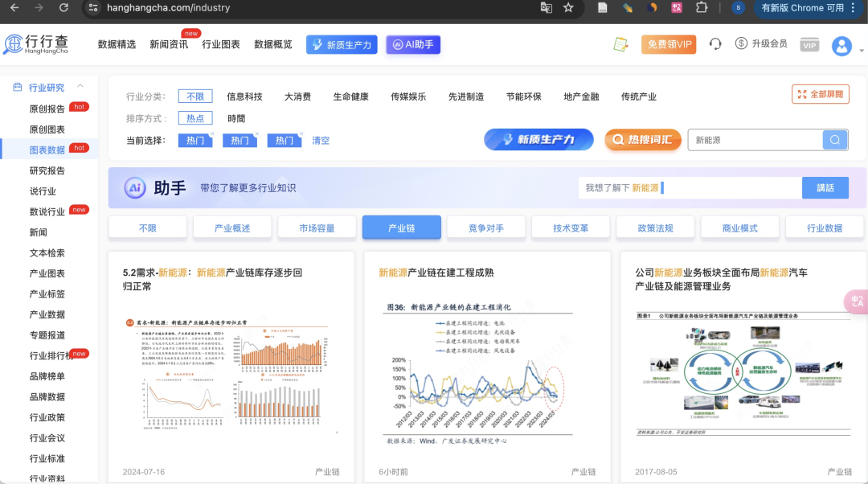The height and width of the screenshot is (484, 868).
Task: Switch to the 竞争对手 tab
Action: click(486, 228)
